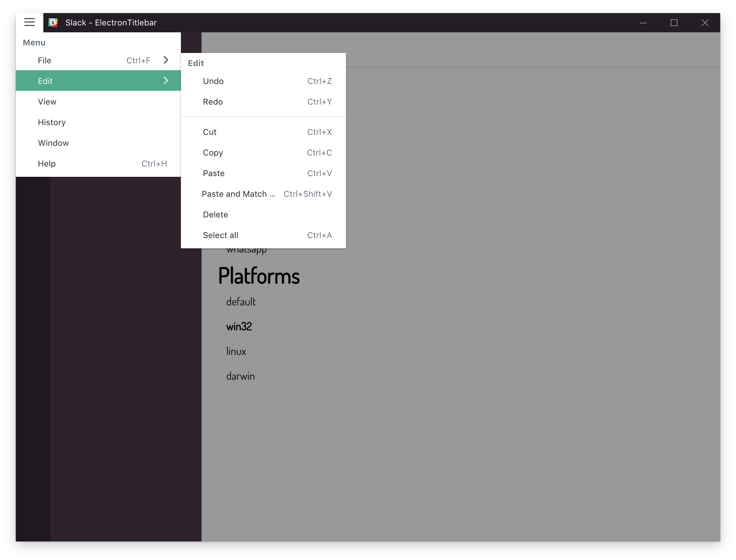This screenshot has width=736, height=560.
Task: Click the Copy option in Edit menu
Action: click(x=212, y=152)
